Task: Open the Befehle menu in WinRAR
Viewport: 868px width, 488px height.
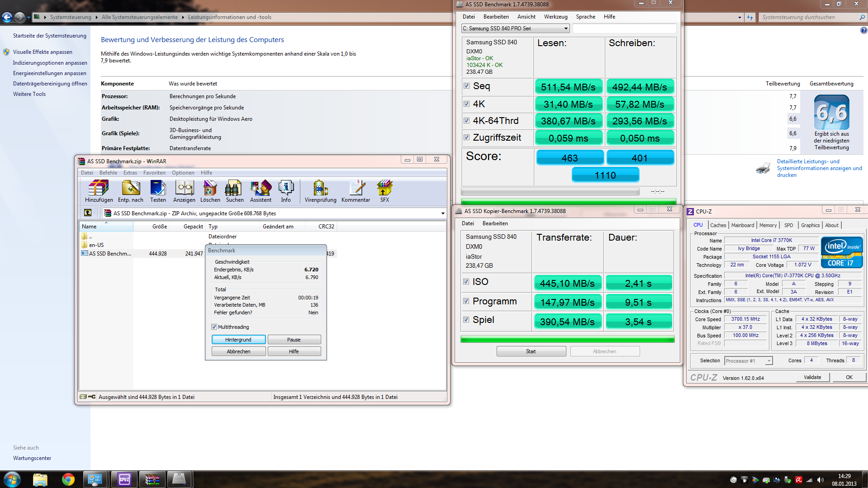Action: [108, 172]
